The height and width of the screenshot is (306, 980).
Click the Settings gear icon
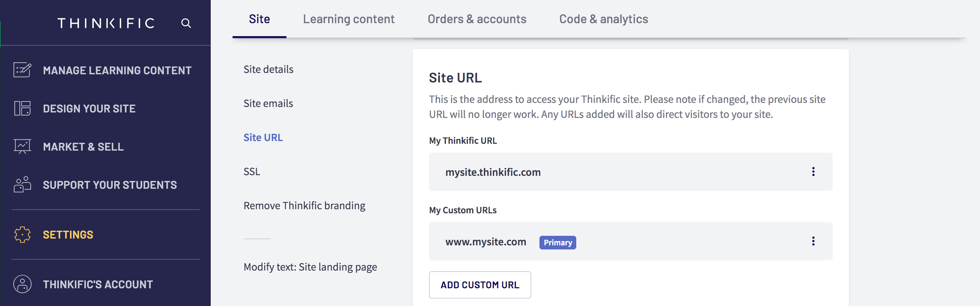tap(23, 234)
